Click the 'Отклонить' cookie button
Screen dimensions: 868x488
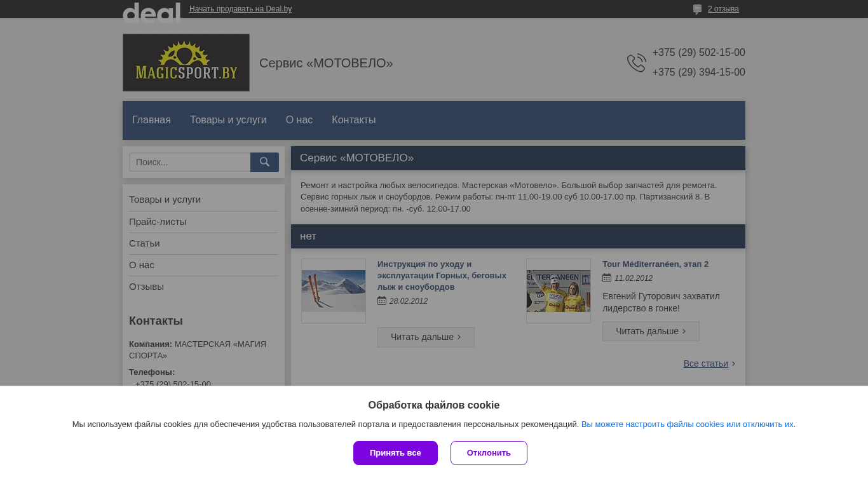coord(489,453)
